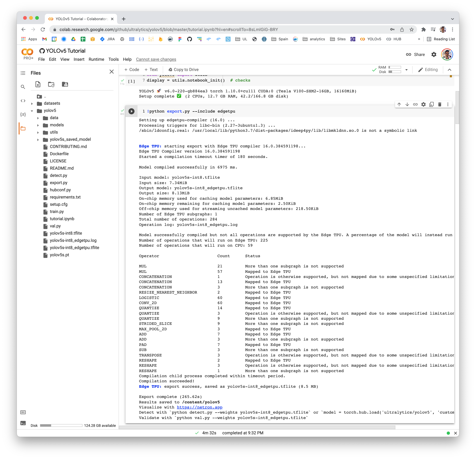Open the RAM/Disk resources dropdown

tap(406, 70)
